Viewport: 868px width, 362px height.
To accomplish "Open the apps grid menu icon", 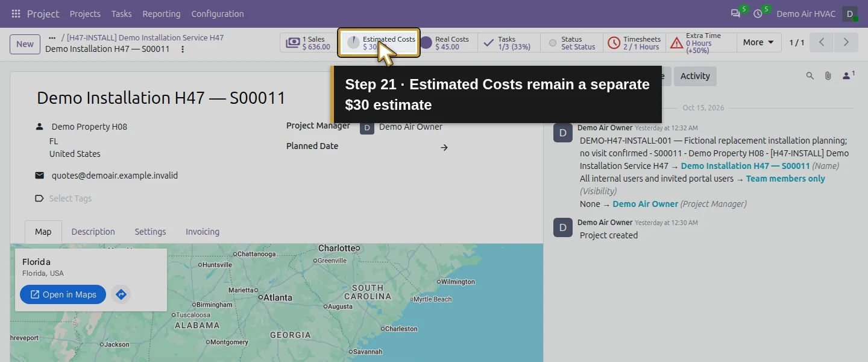I will pyautogui.click(x=16, y=13).
